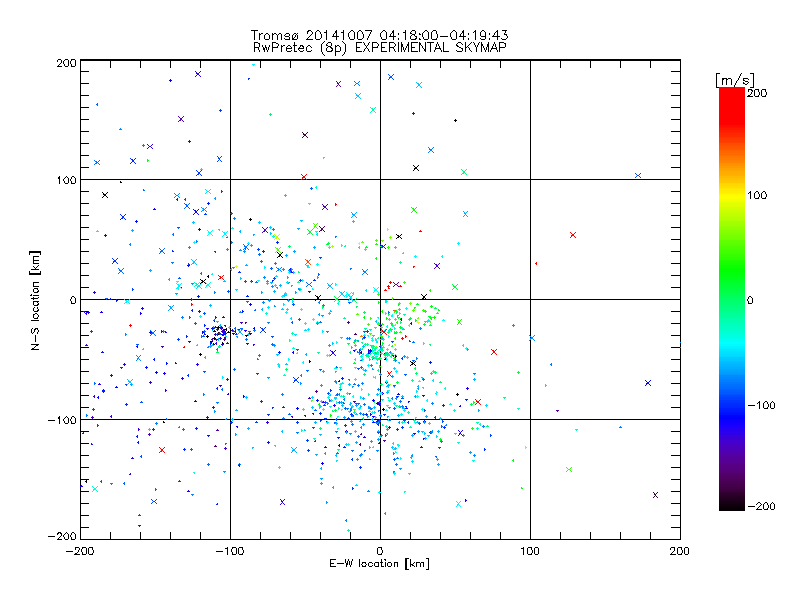This screenshot has width=800, height=600.
Task: Click the x-axis tick label '200'
Action: (x=680, y=551)
